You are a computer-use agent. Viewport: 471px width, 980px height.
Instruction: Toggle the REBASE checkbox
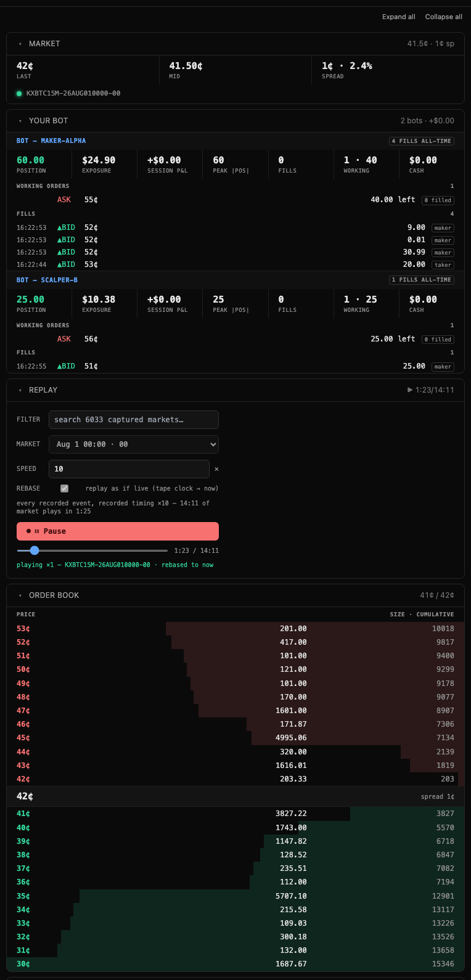[64, 488]
